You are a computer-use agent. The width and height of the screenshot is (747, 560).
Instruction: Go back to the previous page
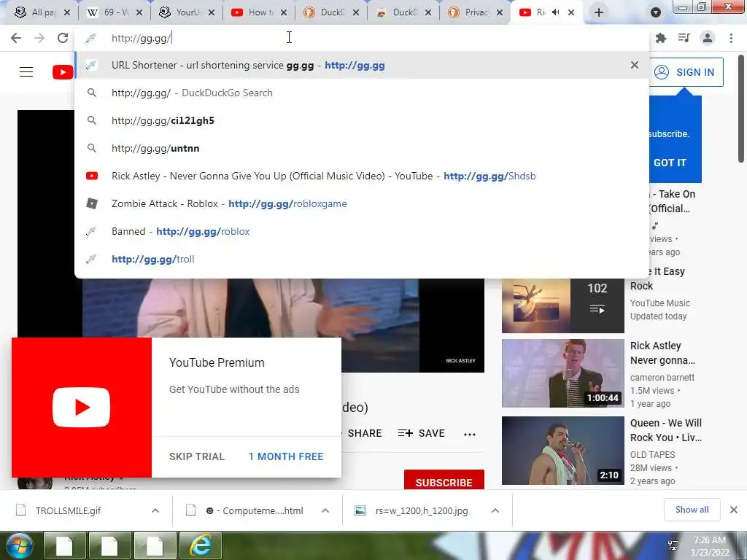click(x=16, y=38)
